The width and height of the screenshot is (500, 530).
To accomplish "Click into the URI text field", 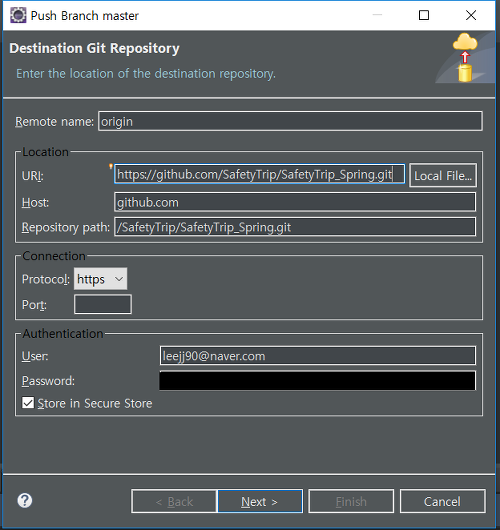I will [x=259, y=174].
